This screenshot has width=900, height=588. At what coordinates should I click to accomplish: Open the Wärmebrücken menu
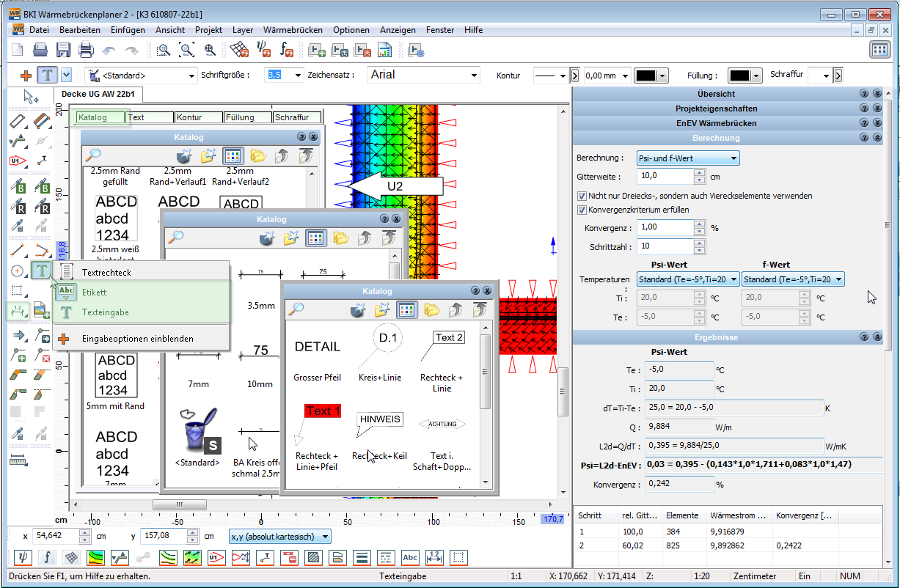coord(293,30)
